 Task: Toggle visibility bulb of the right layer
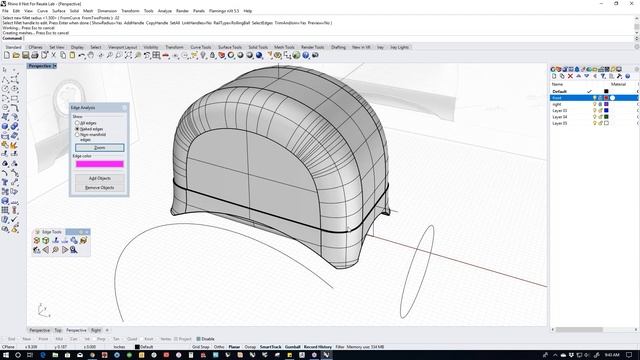pos(594,104)
